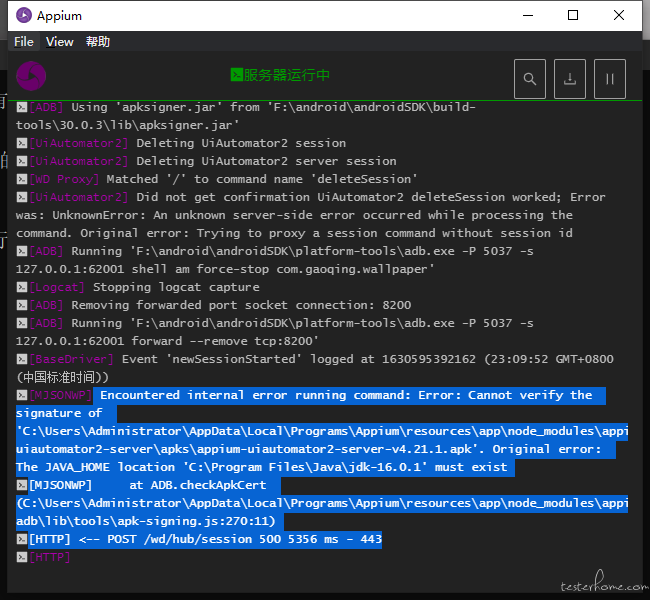Click the JAVA_HOME location error text

click(262, 467)
